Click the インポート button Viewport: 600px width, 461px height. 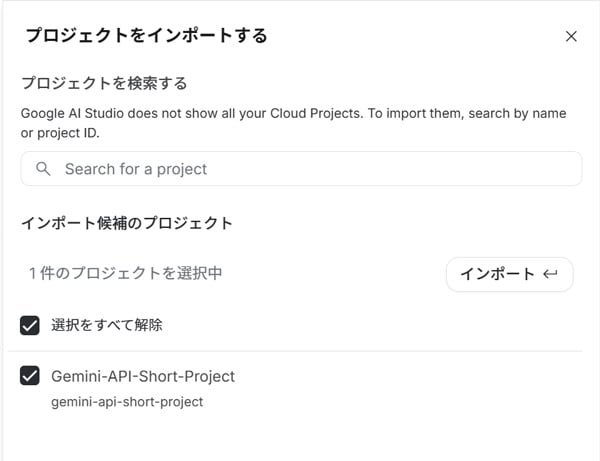click(x=509, y=274)
